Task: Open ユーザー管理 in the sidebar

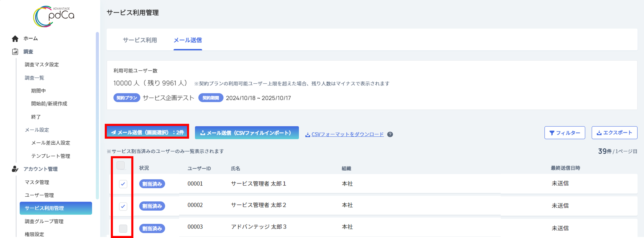Action: (39, 195)
